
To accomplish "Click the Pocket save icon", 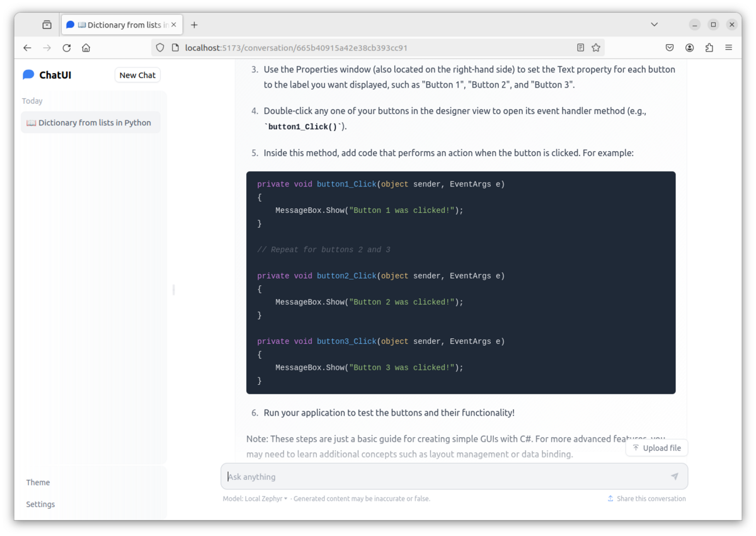I will [x=670, y=48].
